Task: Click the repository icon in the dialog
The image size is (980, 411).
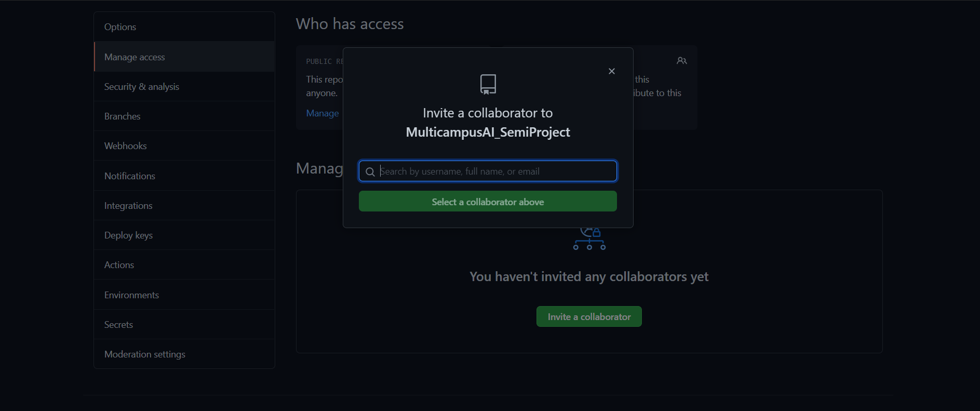Action: tap(488, 84)
